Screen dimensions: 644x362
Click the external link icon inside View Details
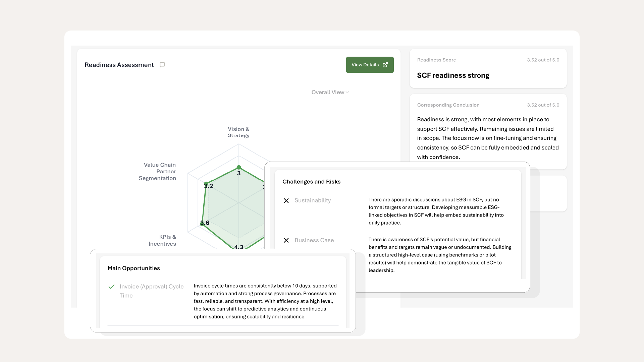coord(386,65)
